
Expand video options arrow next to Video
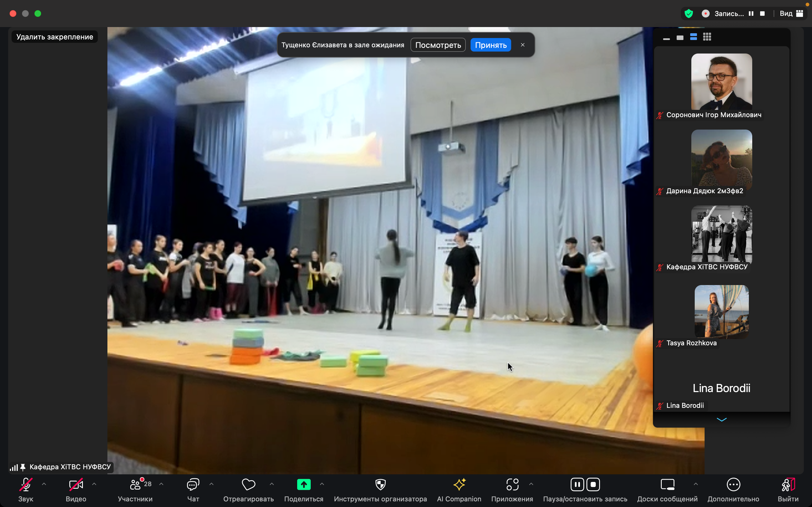click(x=94, y=484)
